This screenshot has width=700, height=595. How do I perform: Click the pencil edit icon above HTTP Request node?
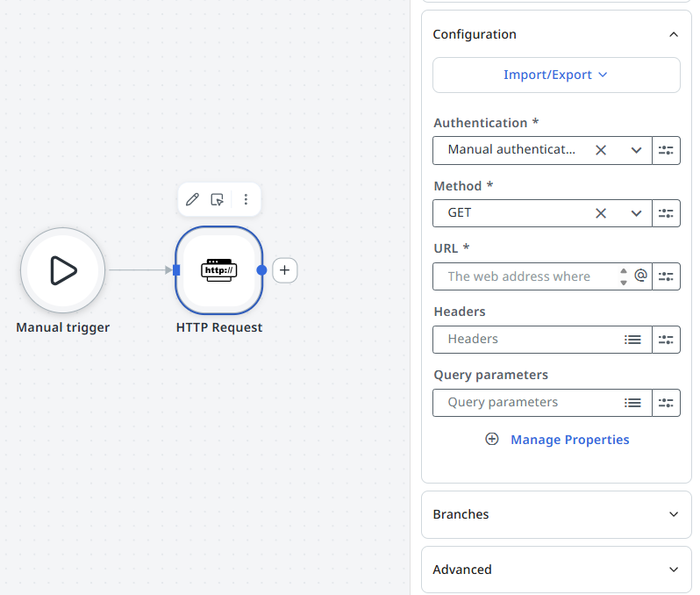(192, 199)
